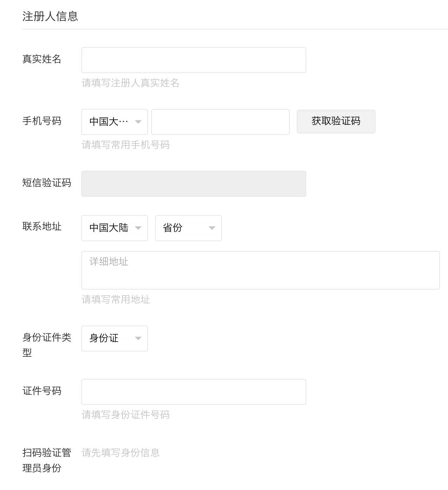Focus the 证件号码 input field
Screen dimensions: 448x490
pyautogui.click(x=193, y=392)
